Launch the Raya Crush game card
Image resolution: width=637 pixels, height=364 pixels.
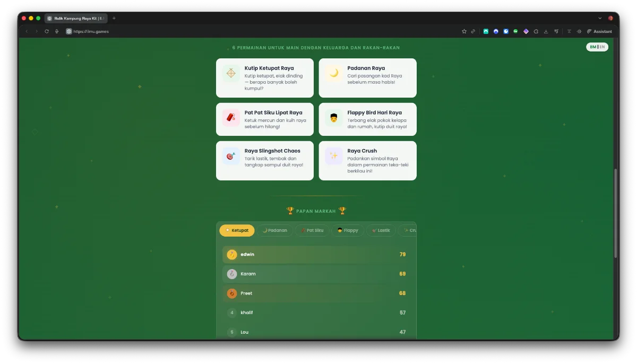tap(368, 161)
